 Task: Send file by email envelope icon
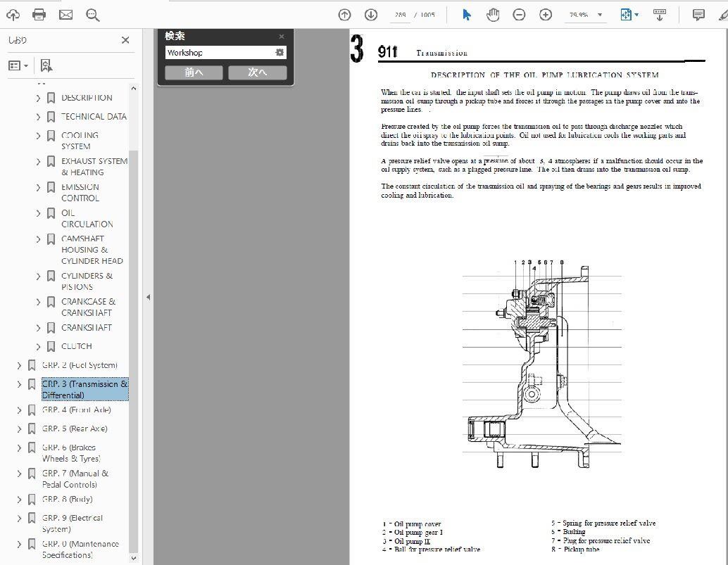pyautogui.click(x=66, y=15)
